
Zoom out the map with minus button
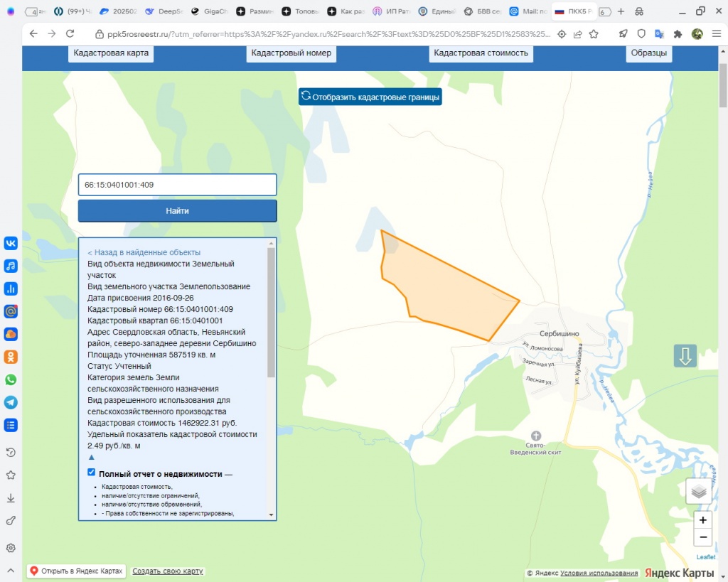coord(702,537)
